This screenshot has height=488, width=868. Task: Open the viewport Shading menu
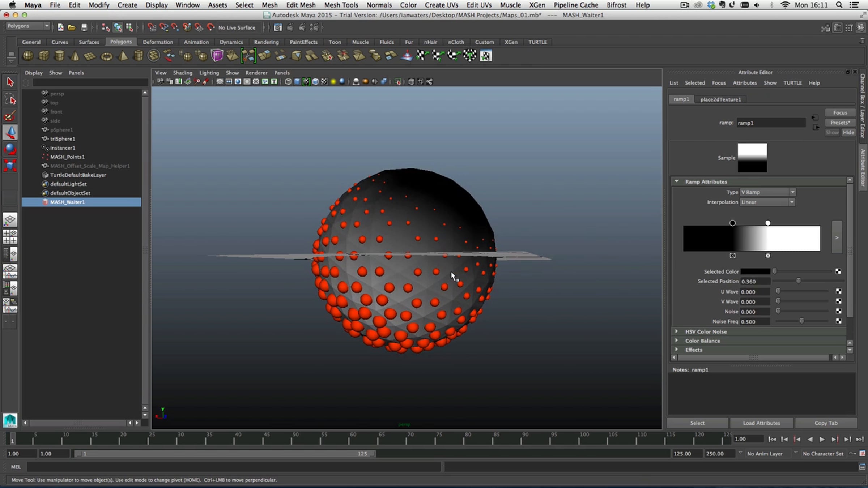[x=183, y=73]
